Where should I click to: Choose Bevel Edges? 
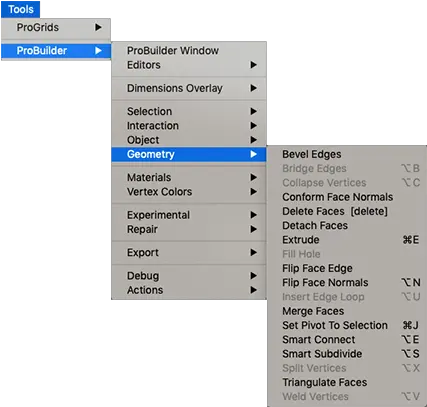pos(347,154)
